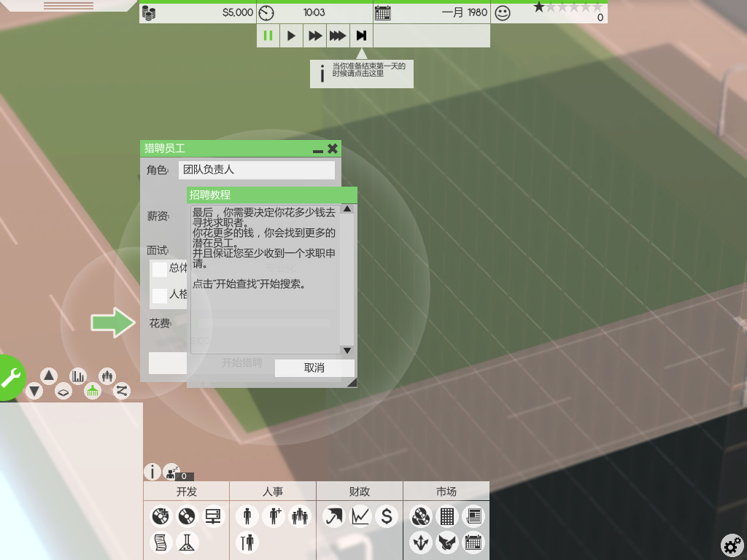Click the zigzag path nodes icon
This screenshot has width=747, height=560.
122,391
